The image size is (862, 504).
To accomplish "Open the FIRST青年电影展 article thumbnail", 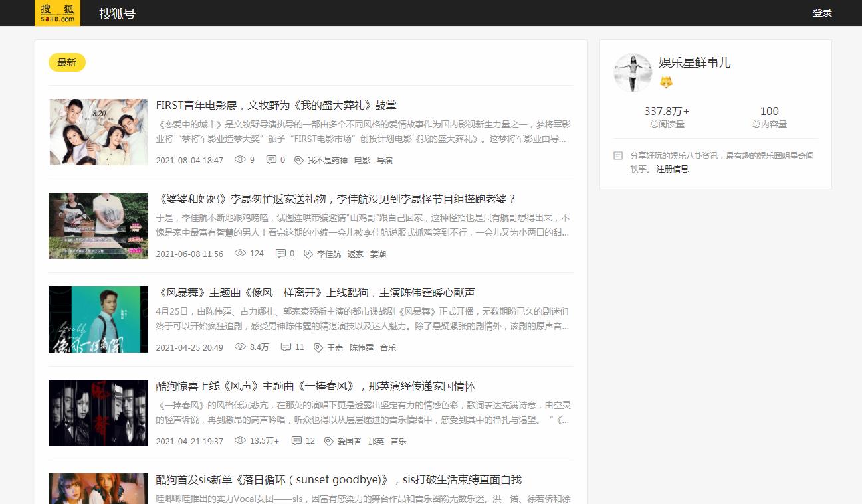I will tap(98, 132).
